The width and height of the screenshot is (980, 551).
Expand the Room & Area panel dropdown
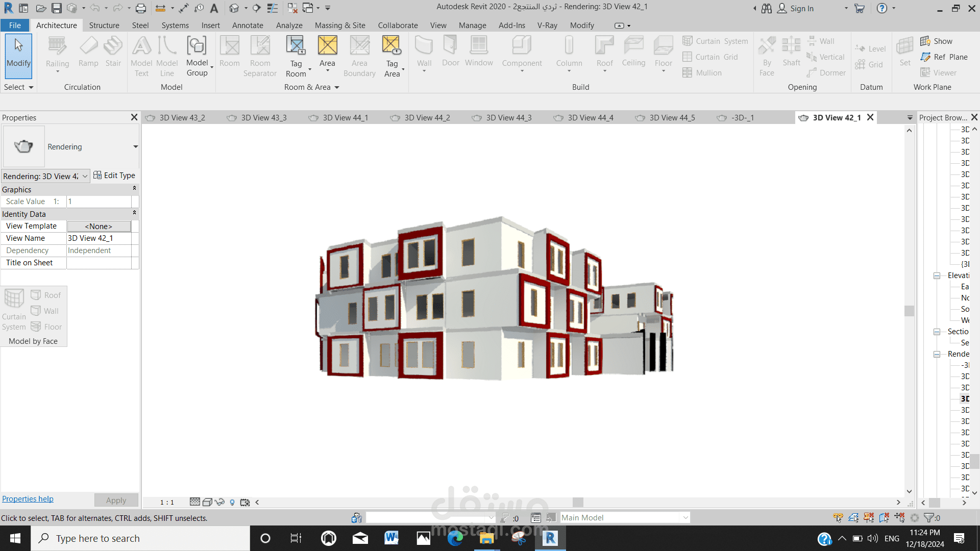coord(337,87)
